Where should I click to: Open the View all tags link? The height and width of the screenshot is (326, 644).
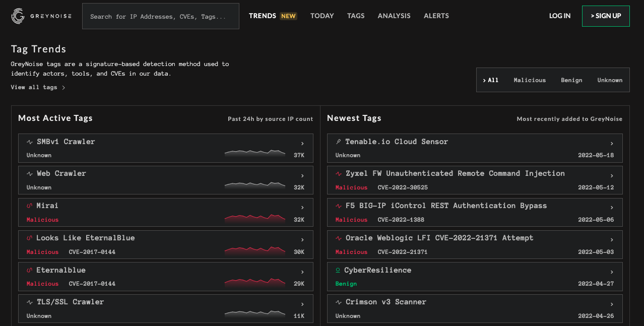click(x=38, y=87)
